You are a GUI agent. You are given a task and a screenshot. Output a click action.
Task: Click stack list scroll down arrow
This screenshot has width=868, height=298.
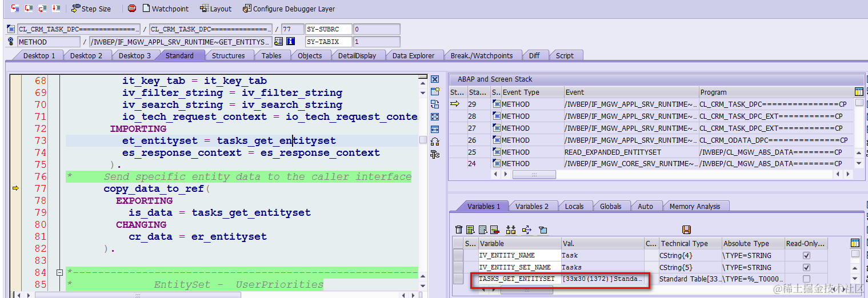(859, 163)
